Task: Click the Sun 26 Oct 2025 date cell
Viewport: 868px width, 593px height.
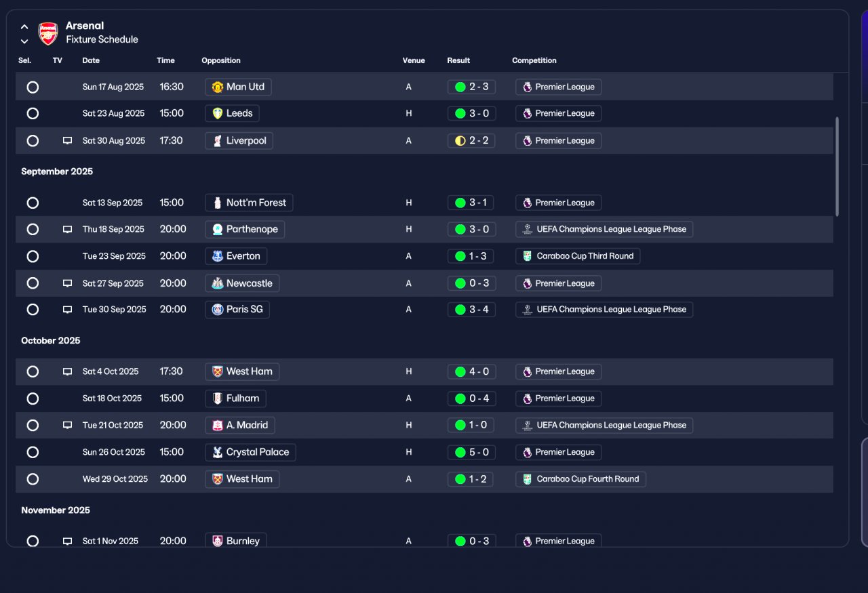Action: (114, 452)
